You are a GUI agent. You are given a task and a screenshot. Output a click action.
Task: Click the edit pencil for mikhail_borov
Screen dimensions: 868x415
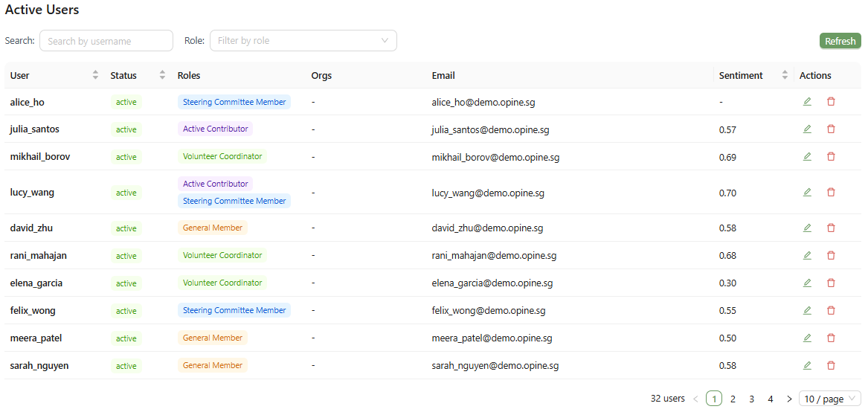(807, 157)
